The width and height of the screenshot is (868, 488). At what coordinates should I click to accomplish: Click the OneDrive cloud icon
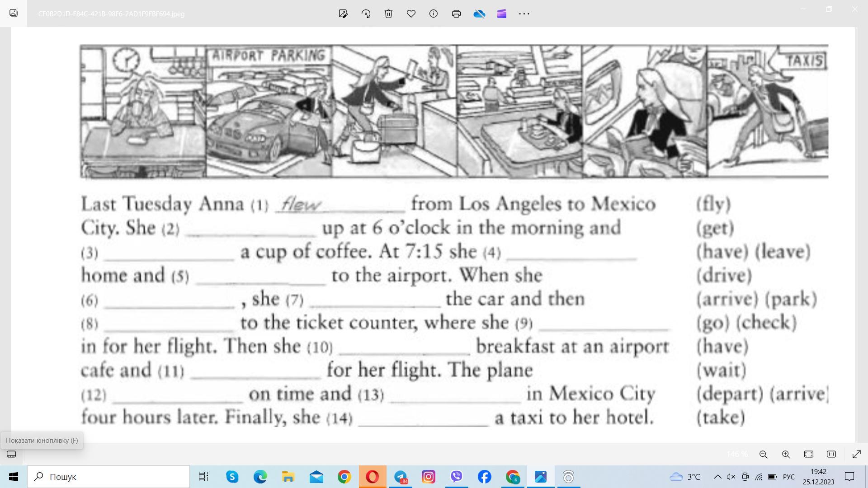coord(479,14)
